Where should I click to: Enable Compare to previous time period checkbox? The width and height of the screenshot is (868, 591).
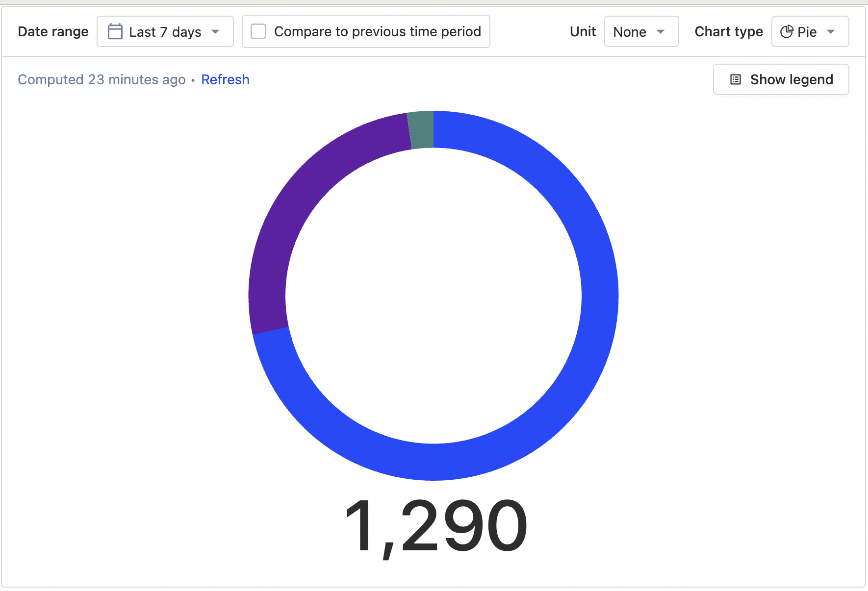(258, 31)
